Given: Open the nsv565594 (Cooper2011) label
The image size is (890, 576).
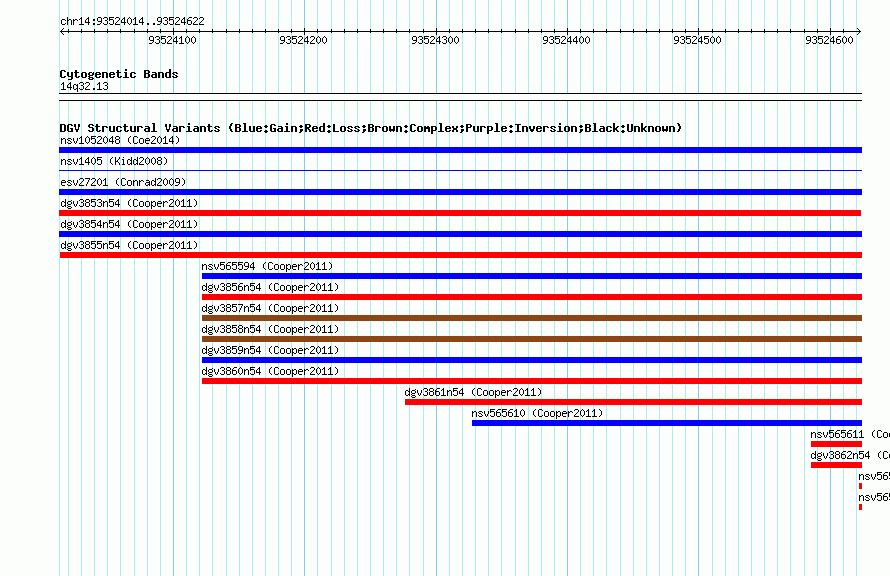Looking at the screenshot, I should (267, 266).
